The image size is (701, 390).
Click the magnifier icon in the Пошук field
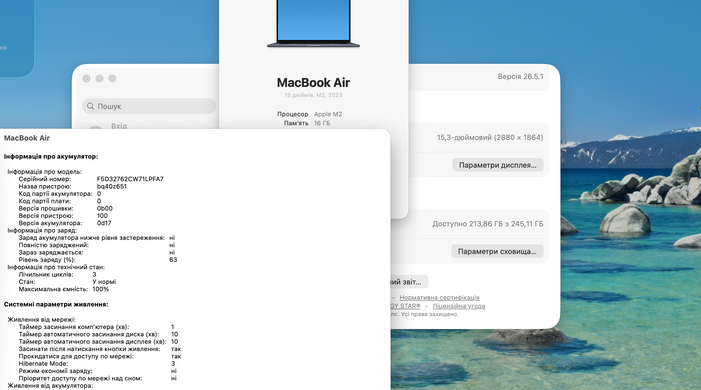click(90, 106)
